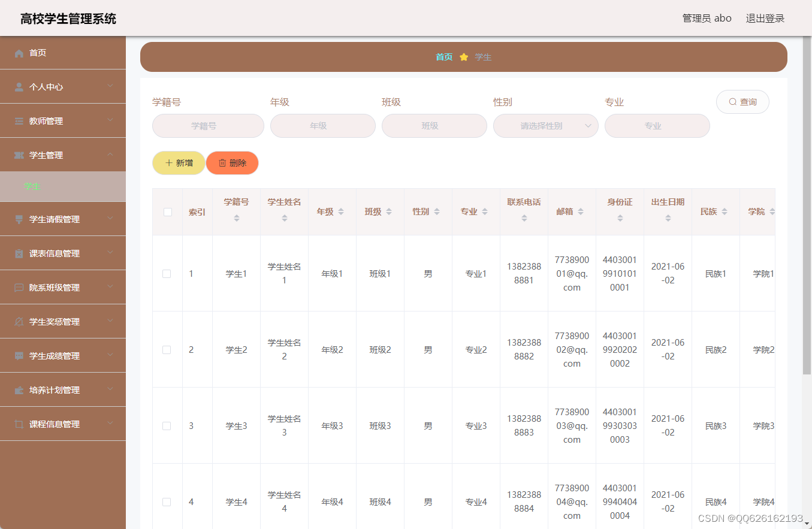812x529 pixels.
Task: Click phone cell 13823888882
Action: click(x=524, y=349)
